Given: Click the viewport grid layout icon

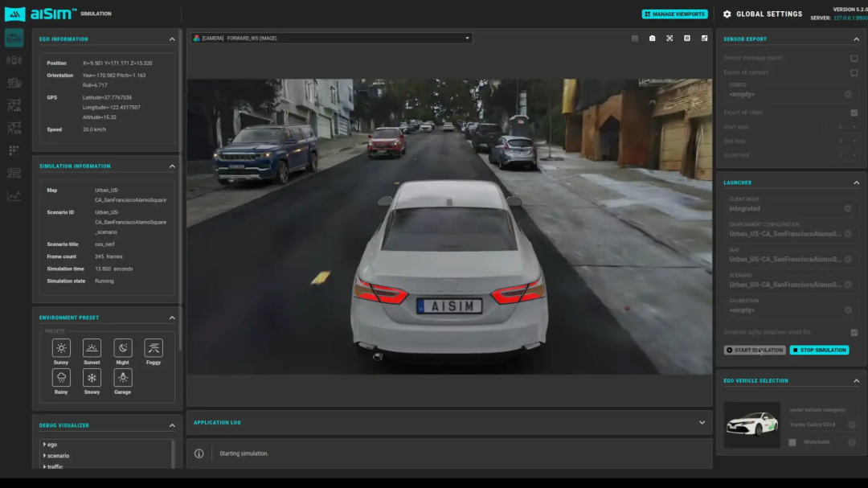Looking at the screenshot, I should coord(635,39).
